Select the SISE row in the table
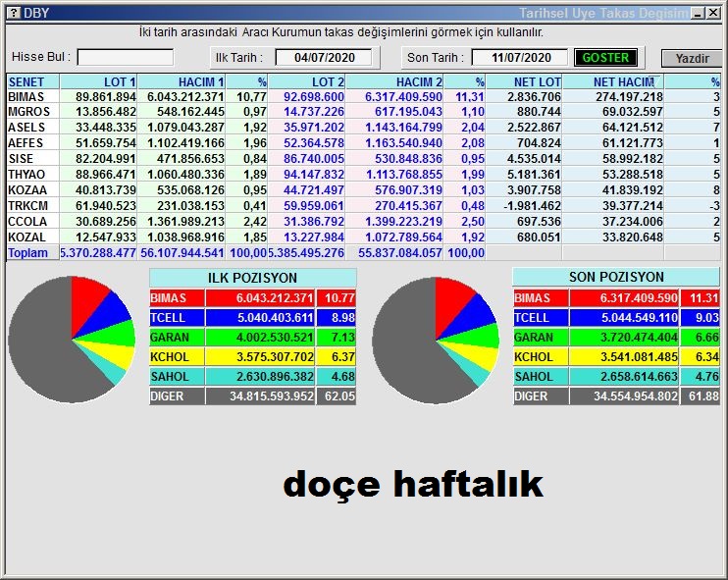The image size is (728, 580). pos(364,159)
